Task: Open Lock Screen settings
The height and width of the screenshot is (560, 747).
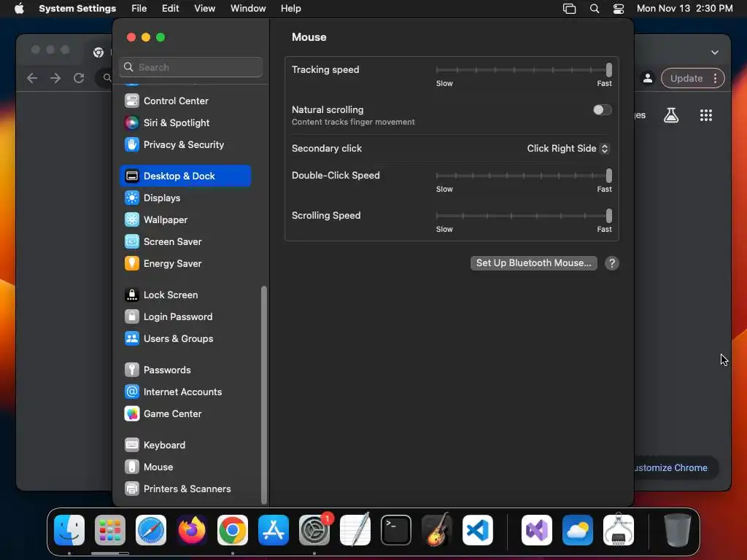Action: pos(185,295)
